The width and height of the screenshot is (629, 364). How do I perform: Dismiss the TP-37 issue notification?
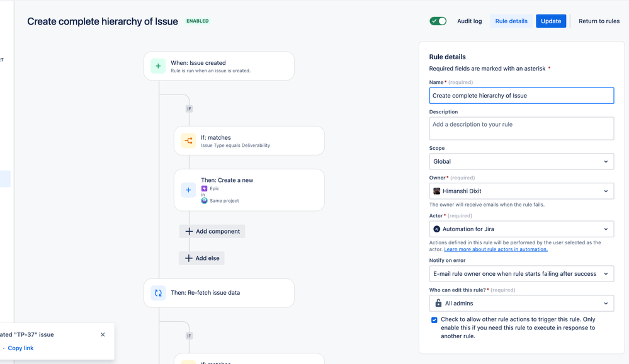coord(103,334)
